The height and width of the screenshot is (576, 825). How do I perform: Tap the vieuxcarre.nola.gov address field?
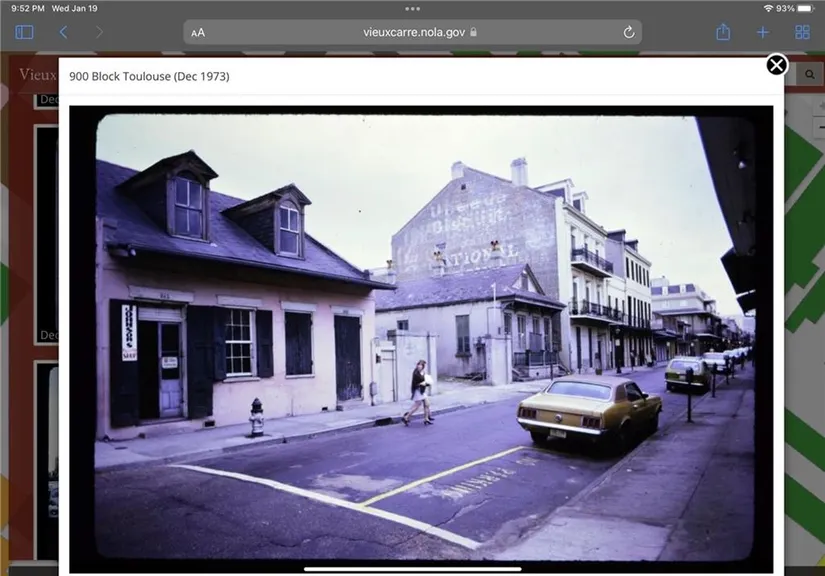tap(413, 32)
